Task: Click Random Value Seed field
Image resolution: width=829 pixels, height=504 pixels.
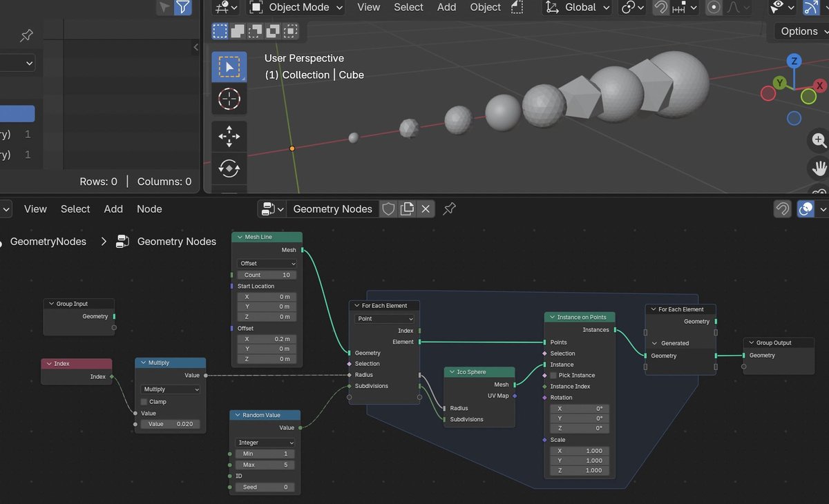Action: point(265,487)
